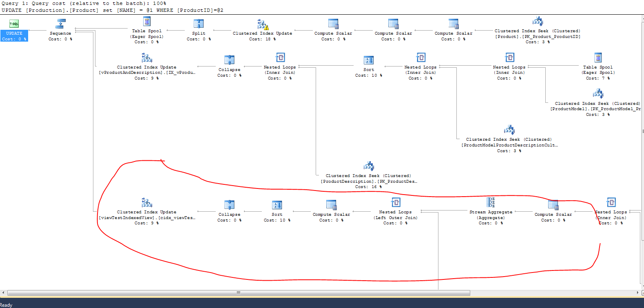Select the second-row Collapse operator icon

tap(229, 60)
